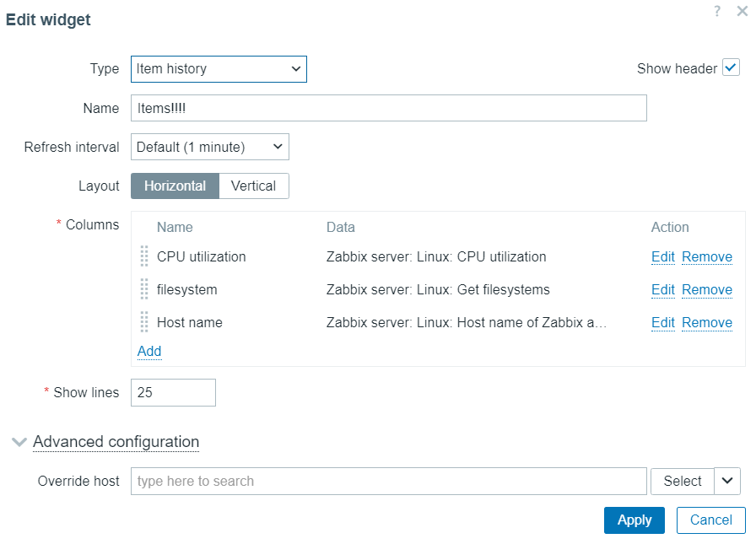
Task: Open the Refresh interval dropdown
Action: (210, 147)
